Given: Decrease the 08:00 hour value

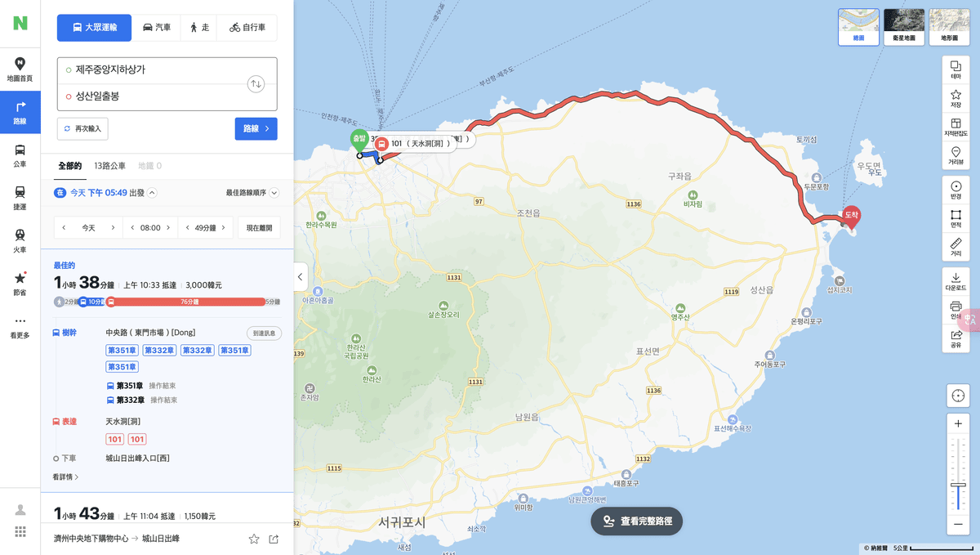Looking at the screenshot, I should pyautogui.click(x=132, y=228).
